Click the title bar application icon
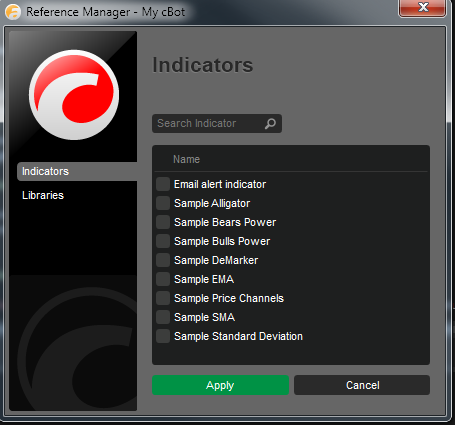This screenshot has height=425, width=455. tap(13, 12)
